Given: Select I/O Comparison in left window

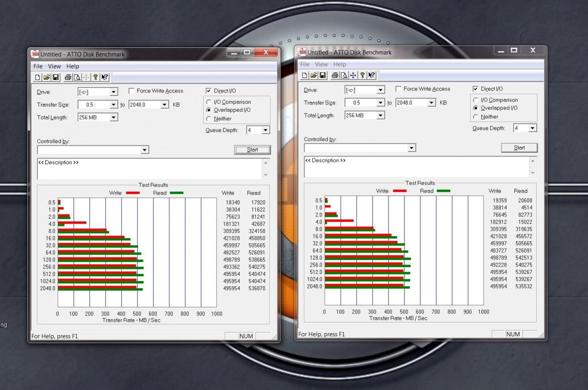Looking at the screenshot, I should pyautogui.click(x=209, y=102).
